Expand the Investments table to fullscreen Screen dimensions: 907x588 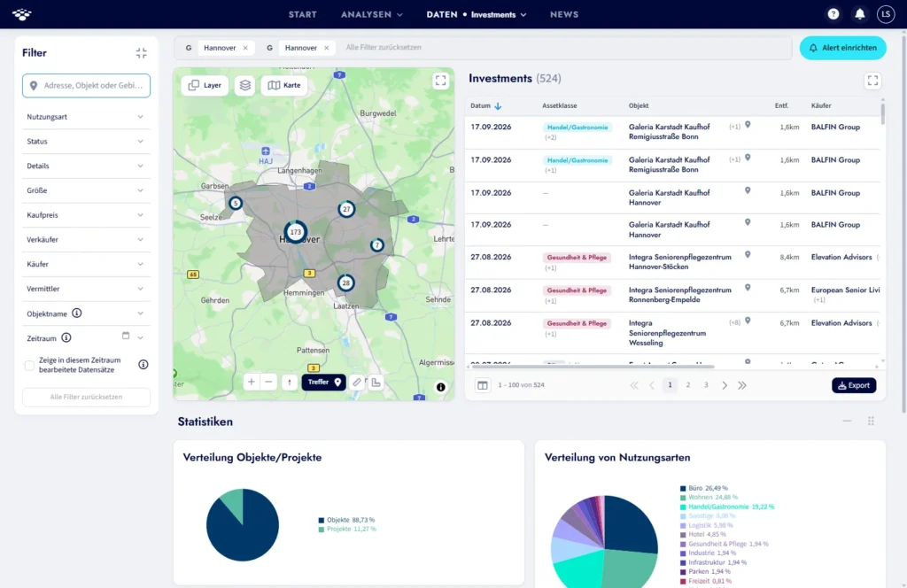coord(872,81)
